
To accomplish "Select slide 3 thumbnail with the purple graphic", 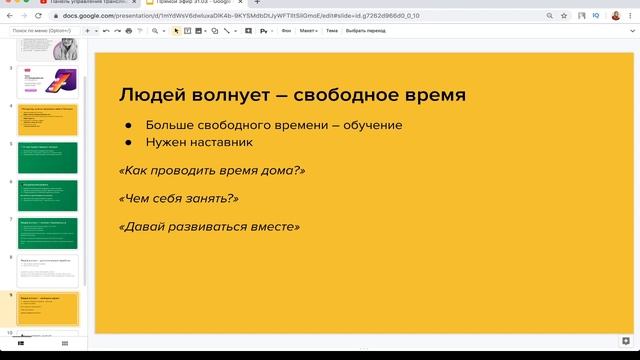I will tap(48, 82).
